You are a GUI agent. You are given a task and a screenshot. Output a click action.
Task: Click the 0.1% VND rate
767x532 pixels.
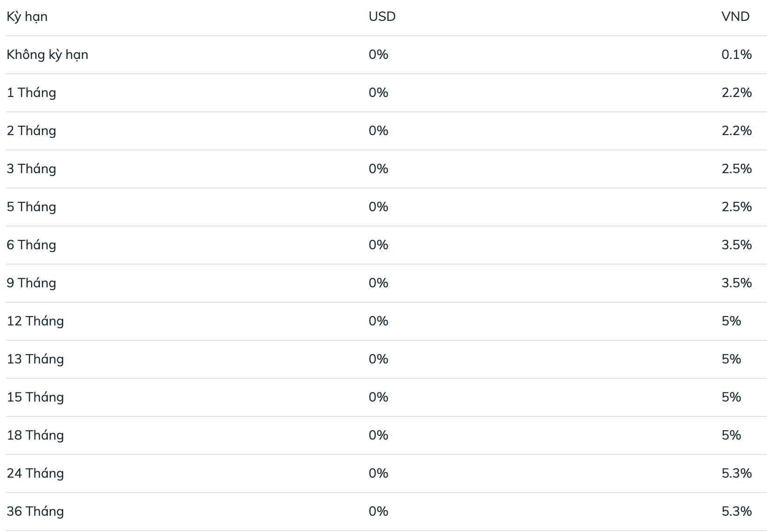(x=736, y=55)
